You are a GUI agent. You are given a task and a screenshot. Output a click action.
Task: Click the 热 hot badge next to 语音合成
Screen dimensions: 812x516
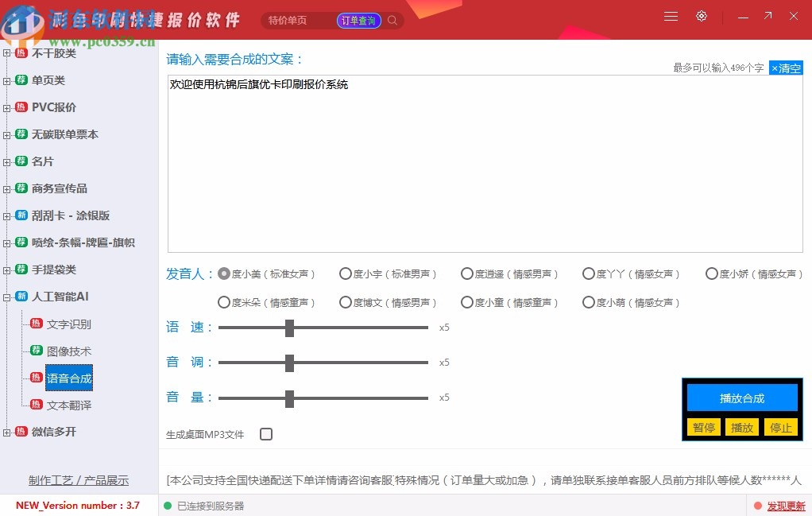tap(37, 378)
